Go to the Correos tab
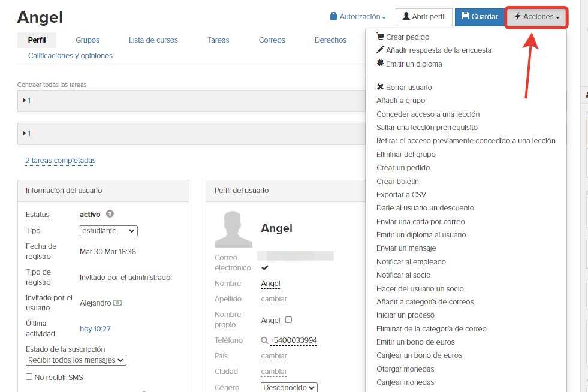Viewport: 588px width, 392px height. pos(272,40)
